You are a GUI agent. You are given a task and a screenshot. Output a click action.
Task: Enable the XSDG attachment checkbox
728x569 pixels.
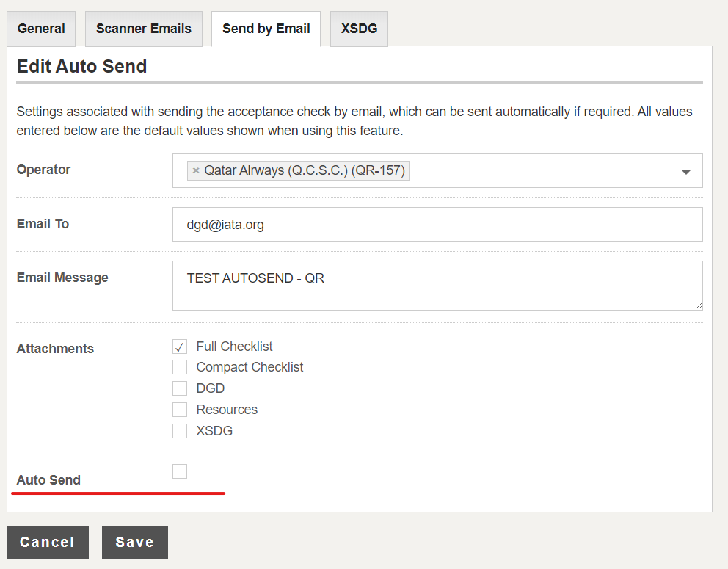180,431
